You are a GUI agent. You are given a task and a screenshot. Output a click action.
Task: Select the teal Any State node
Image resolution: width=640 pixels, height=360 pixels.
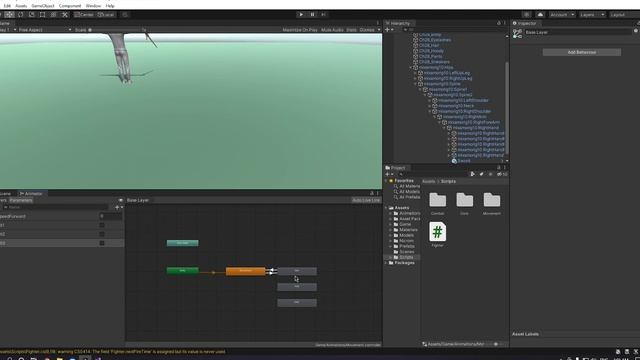pos(182,243)
